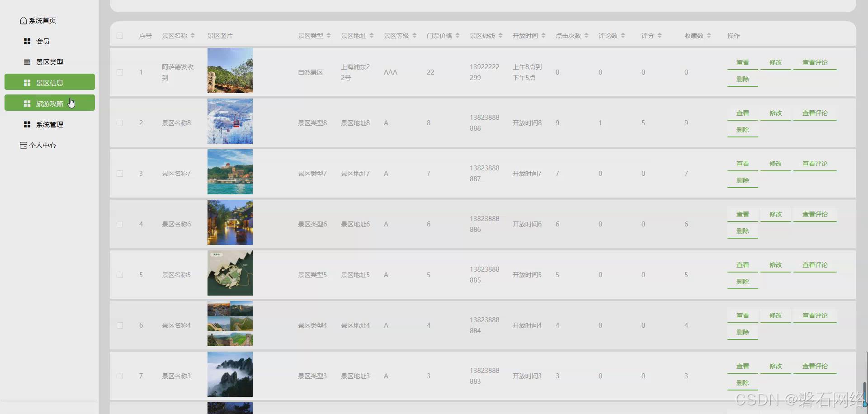
Task: Click 修改 for 景区名称5 row
Action: pyautogui.click(x=776, y=265)
